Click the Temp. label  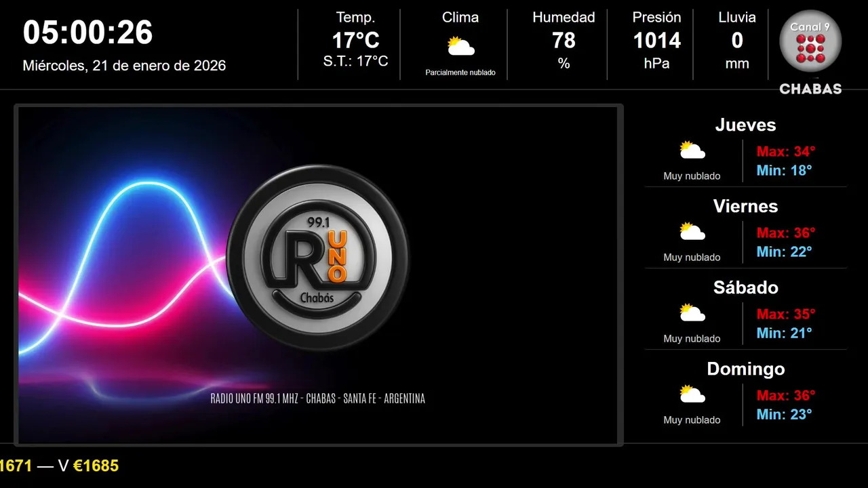355,18
